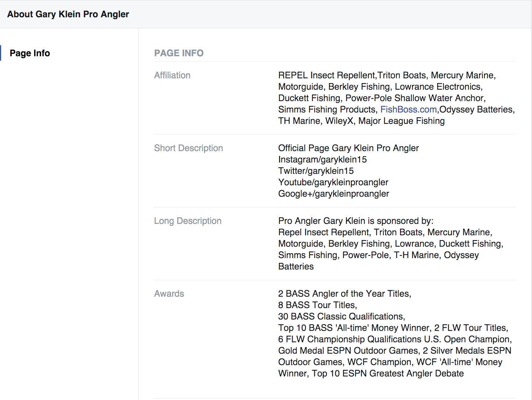Click the Affiliation field label
532x400 pixels.
pyautogui.click(x=172, y=75)
